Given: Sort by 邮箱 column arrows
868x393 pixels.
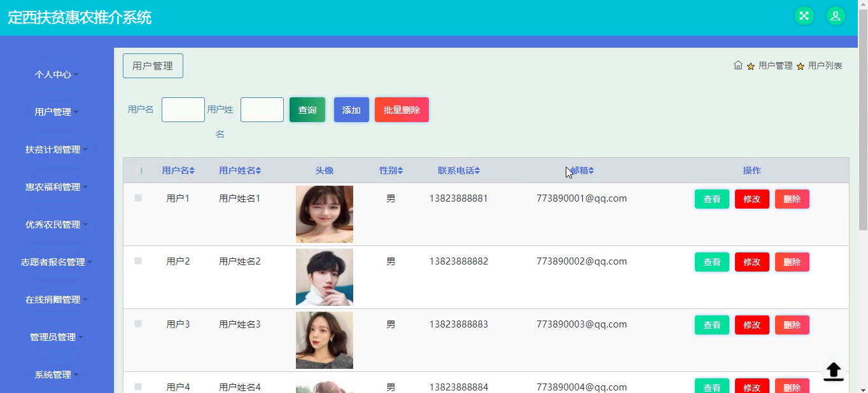Looking at the screenshot, I should click(591, 170).
